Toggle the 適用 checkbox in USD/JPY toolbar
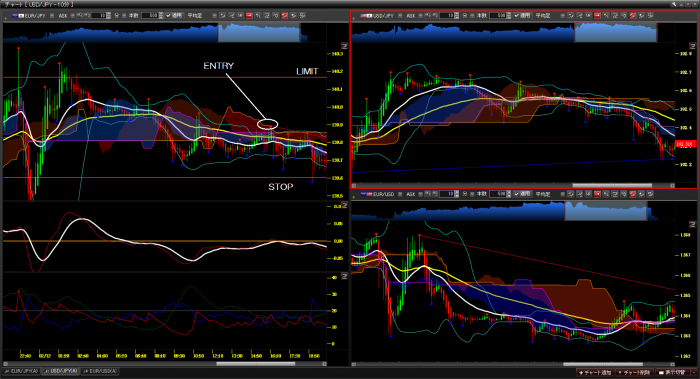The width and height of the screenshot is (700, 379). coord(517,16)
